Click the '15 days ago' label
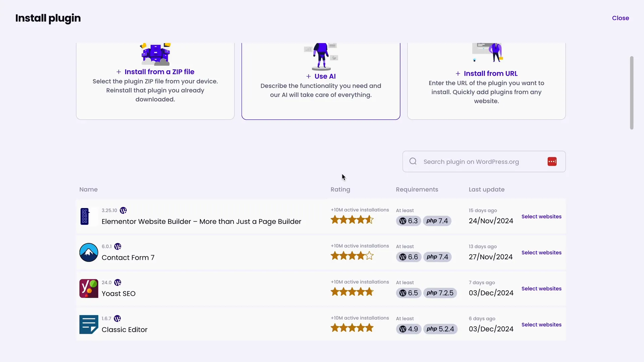Image resolution: width=644 pixels, height=362 pixels. coord(483,210)
